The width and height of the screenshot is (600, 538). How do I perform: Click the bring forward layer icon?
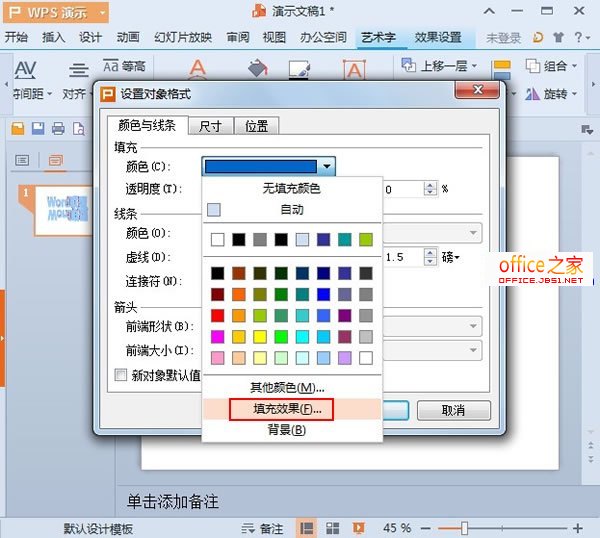[408, 65]
